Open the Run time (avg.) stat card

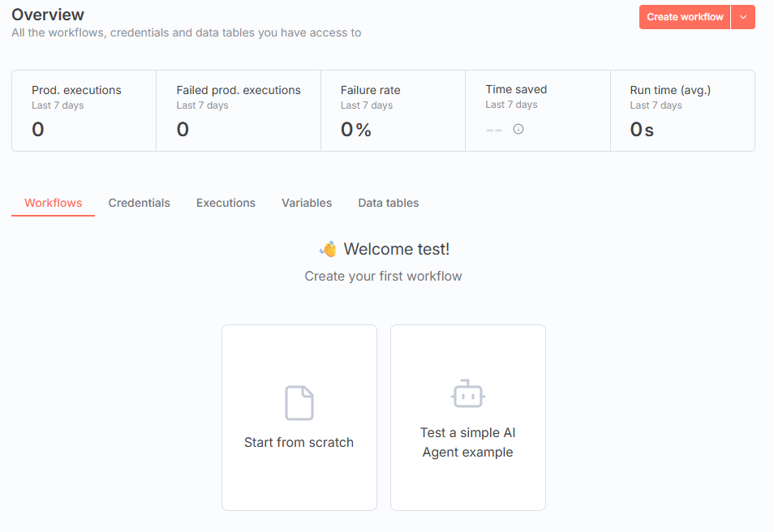(682, 110)
